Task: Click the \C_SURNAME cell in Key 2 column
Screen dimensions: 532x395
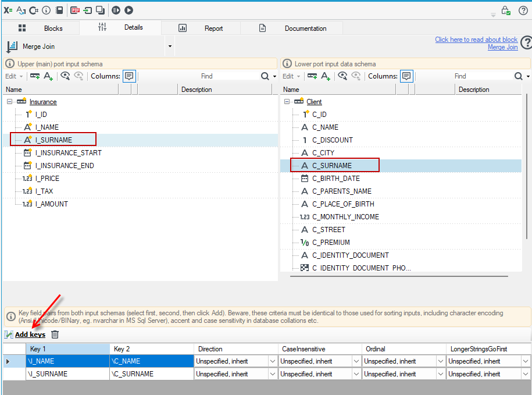Action: pyautogui.click(x=152, y=374)
